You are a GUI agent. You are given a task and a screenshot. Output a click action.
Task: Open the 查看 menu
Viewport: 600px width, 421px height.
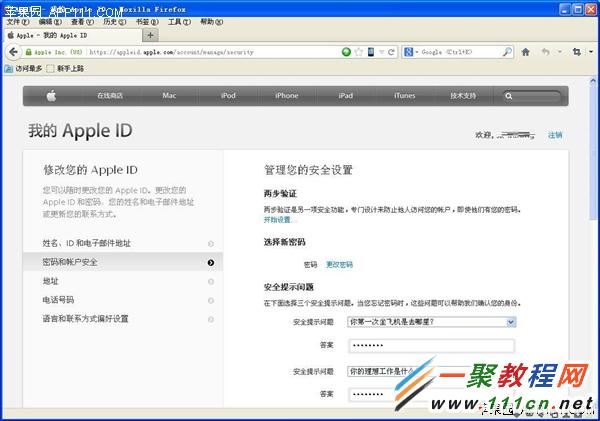(x=82, y=22)
